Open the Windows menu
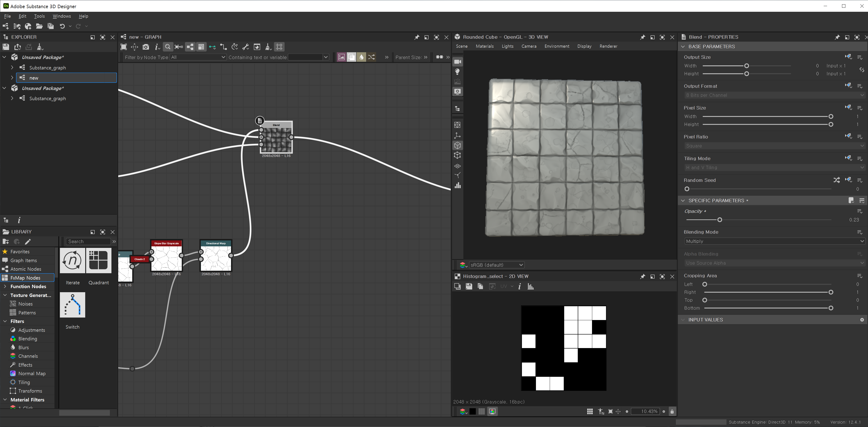This screenshot has height=427, width=868. (62, 16)
